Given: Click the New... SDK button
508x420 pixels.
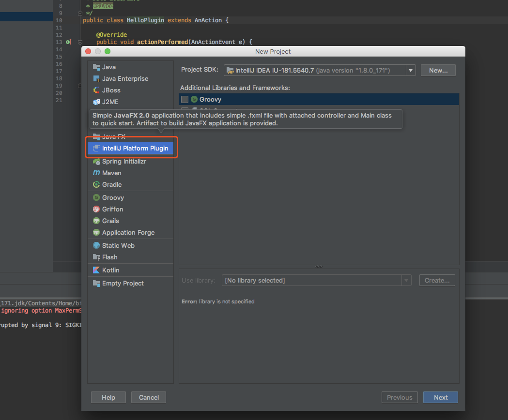Looking at the screenshot, I should click(438, 70).
